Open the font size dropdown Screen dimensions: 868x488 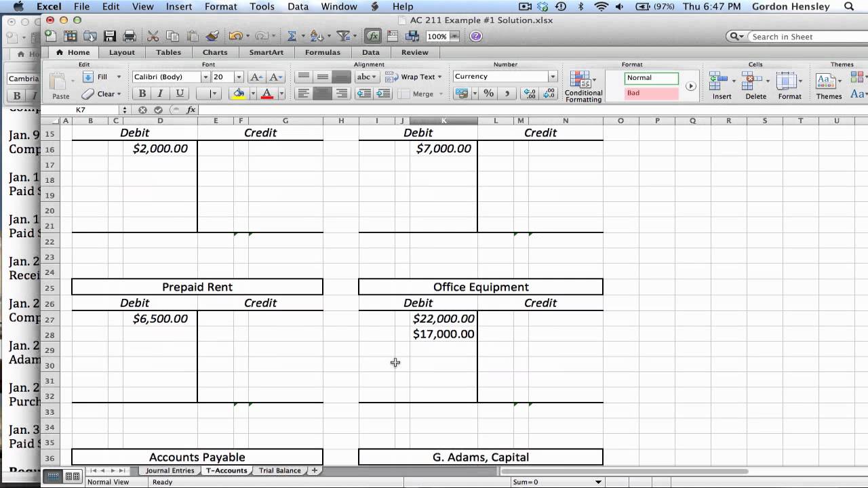[239, 77]
